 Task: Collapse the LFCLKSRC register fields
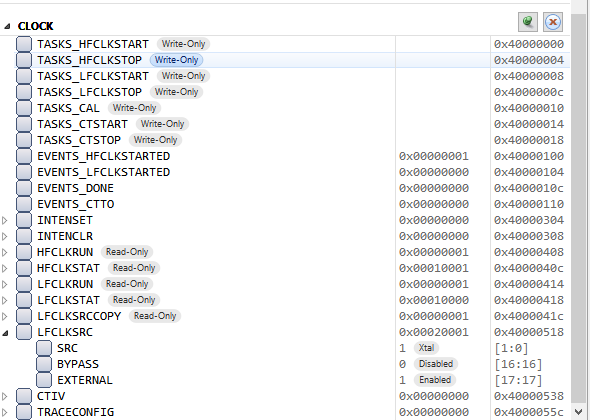pos(5,333)
